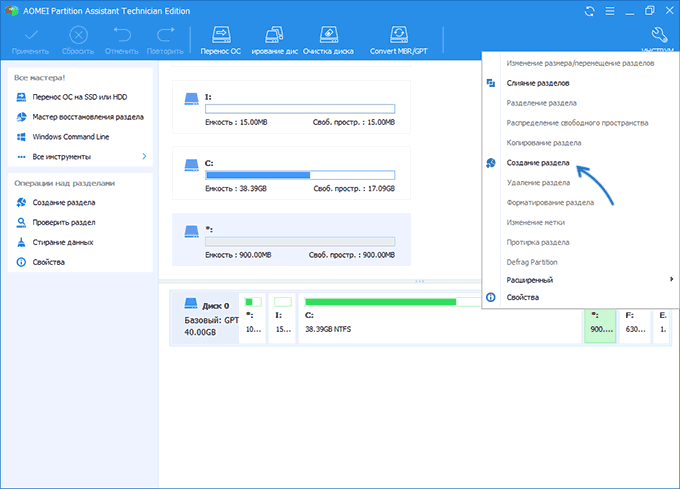Click Создание раздела in left sidebar

(64, 202)
